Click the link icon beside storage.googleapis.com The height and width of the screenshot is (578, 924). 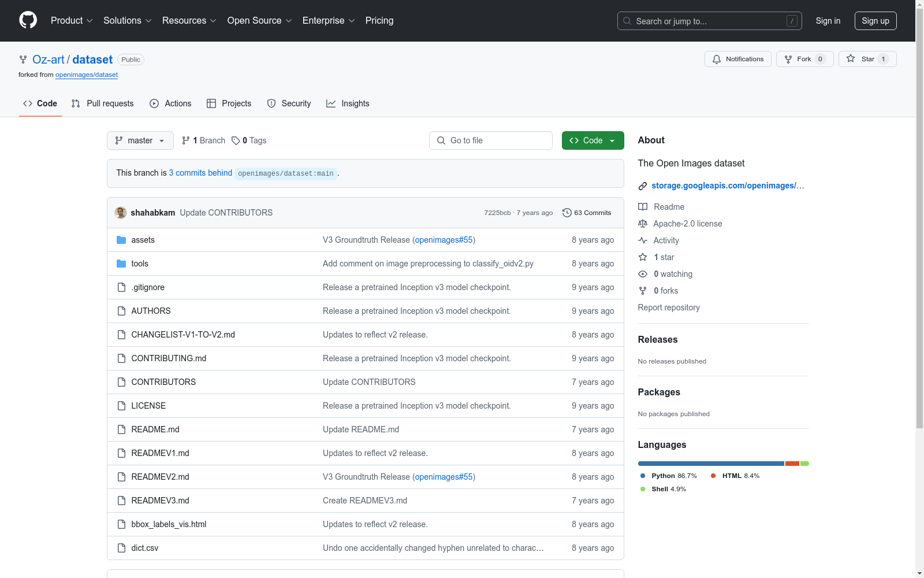pyautogui.click(x=643, y=186)
